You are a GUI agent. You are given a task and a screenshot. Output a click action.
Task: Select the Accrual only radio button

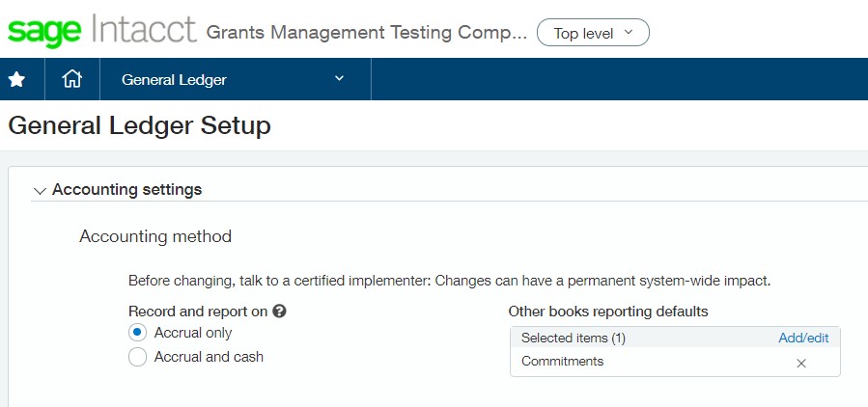point(137,333)
